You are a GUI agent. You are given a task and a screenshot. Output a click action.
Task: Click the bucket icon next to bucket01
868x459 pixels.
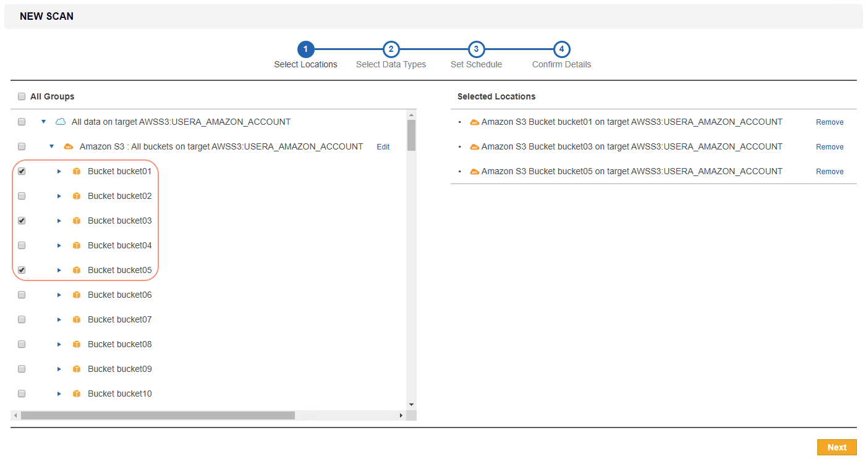click(x=76, y=171)
